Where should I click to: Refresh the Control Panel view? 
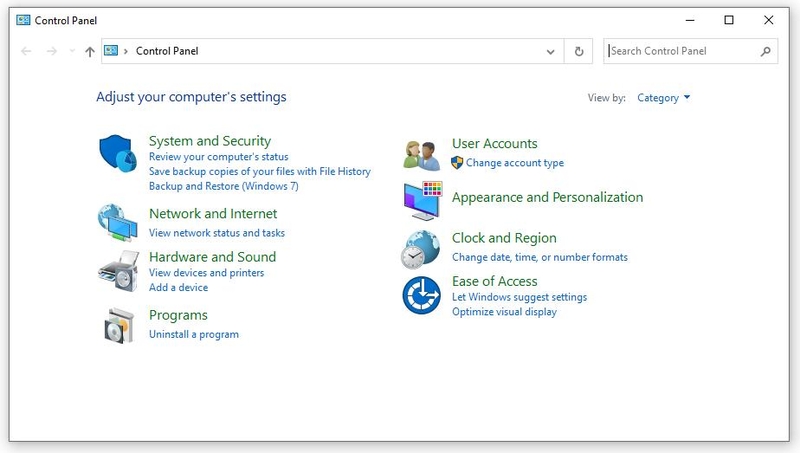pyautogui.click(x=579, y=51)
